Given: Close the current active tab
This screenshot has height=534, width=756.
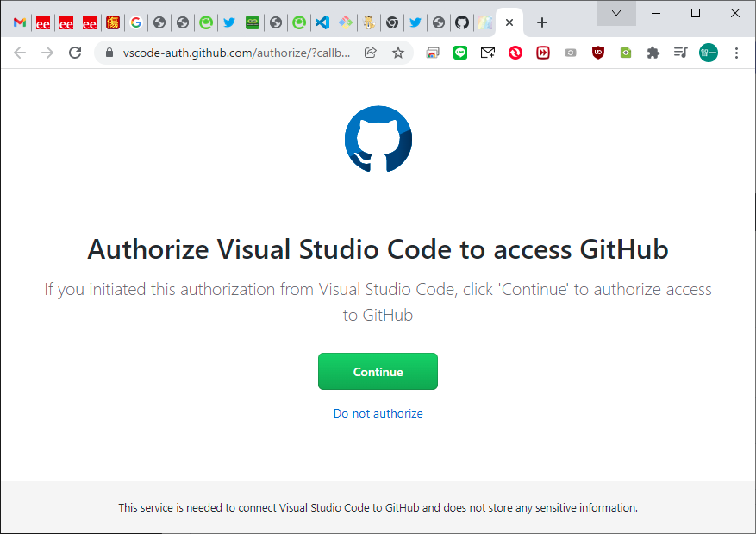Looking at the screenshot, I should tap(509, 22).
